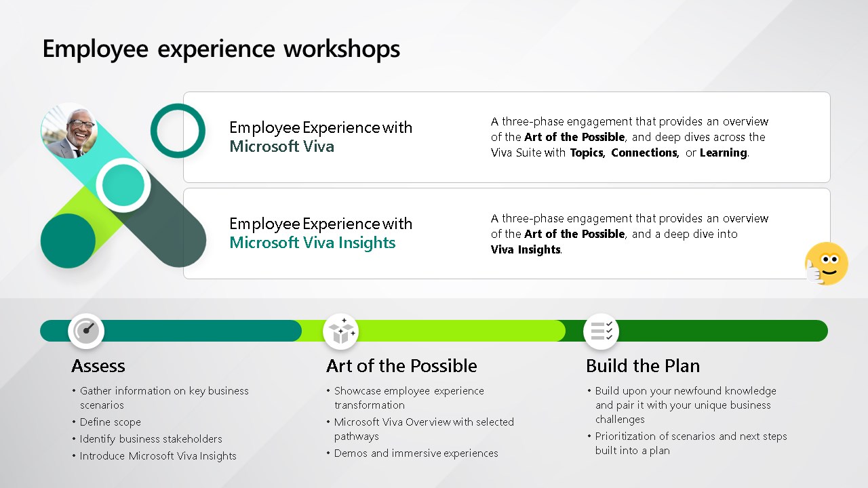
Task: Click the Build the Plan checklist icon
Action: 601,331
